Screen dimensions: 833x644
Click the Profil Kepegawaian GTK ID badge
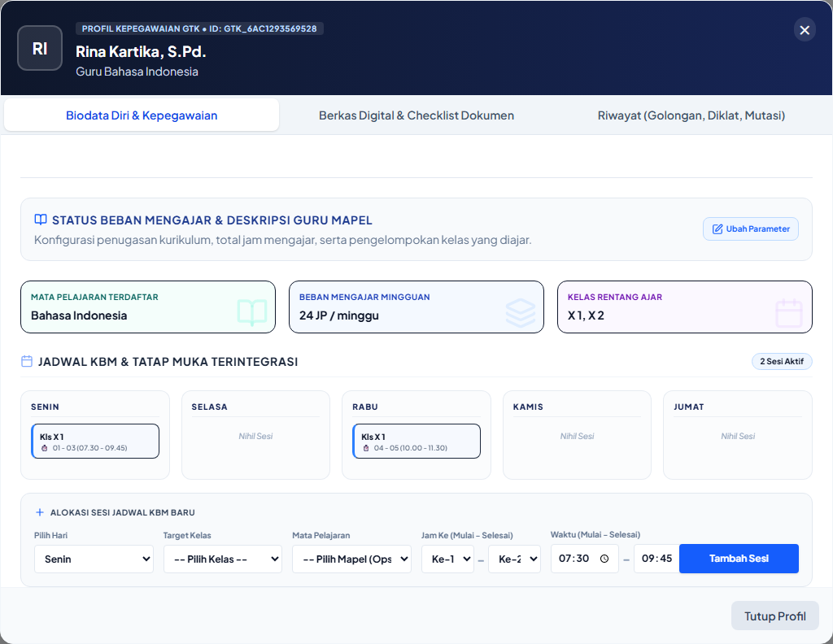click(x=199, y=28)
